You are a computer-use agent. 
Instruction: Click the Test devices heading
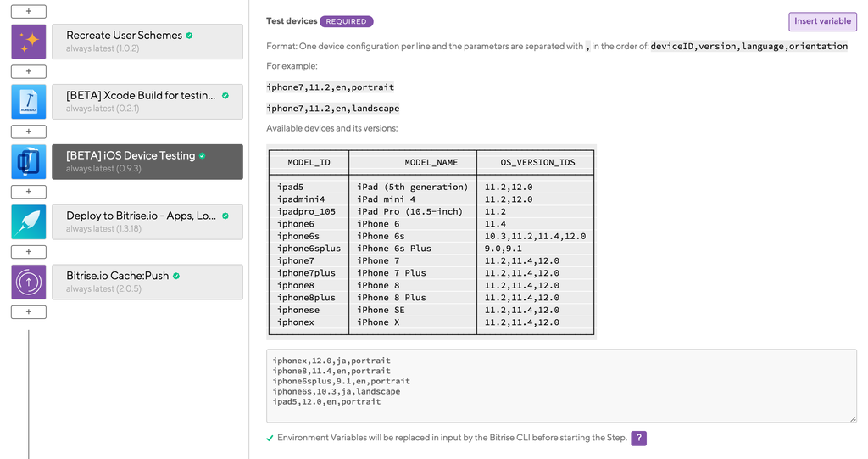pos(292,21)
